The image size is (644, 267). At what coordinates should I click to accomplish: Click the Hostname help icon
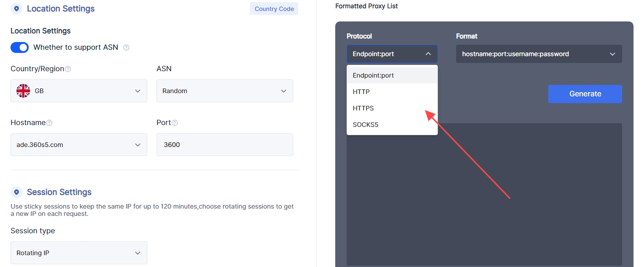[49, 123]
